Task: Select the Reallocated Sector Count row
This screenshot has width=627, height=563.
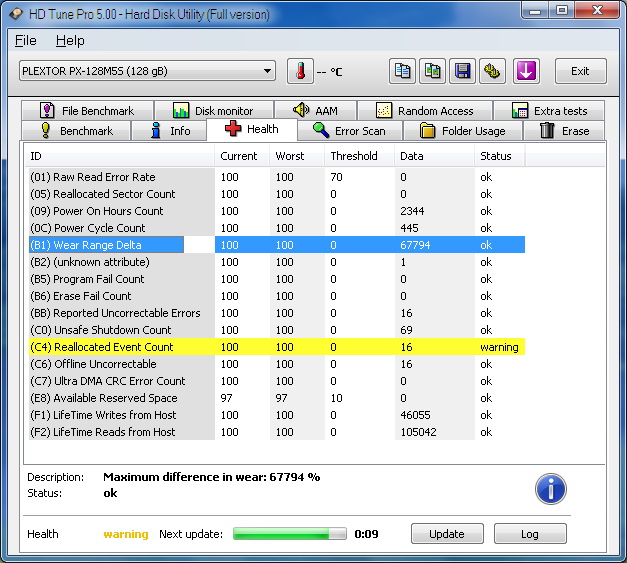Action: coord(277,194)
